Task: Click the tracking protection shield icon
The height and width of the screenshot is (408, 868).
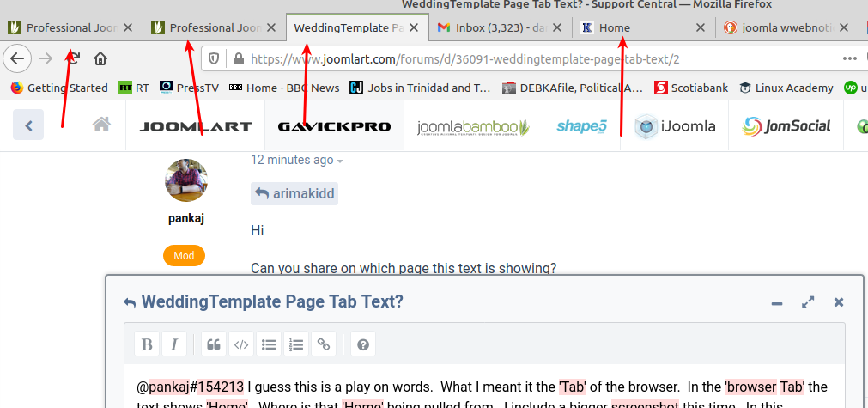Action: [215, 58]
